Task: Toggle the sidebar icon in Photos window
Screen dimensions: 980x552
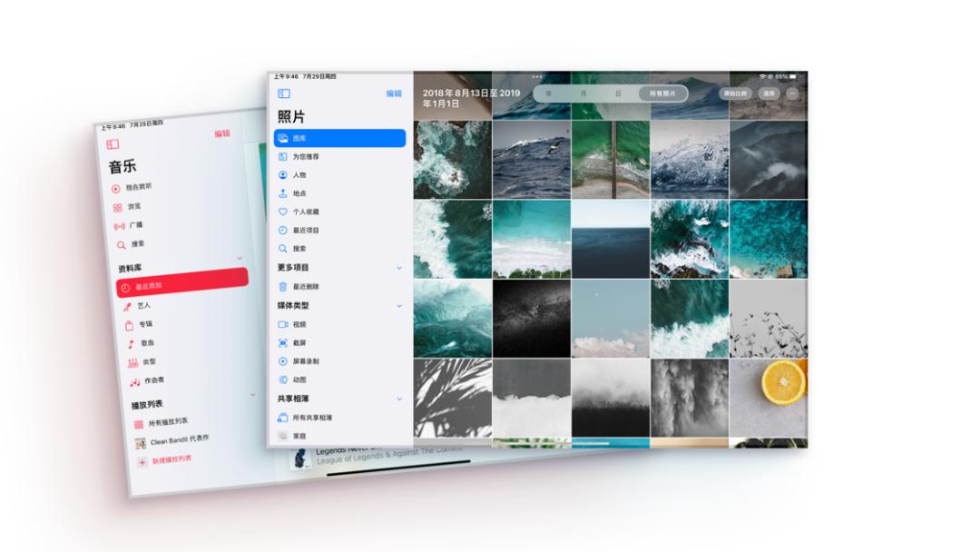Action: point(284,94)
